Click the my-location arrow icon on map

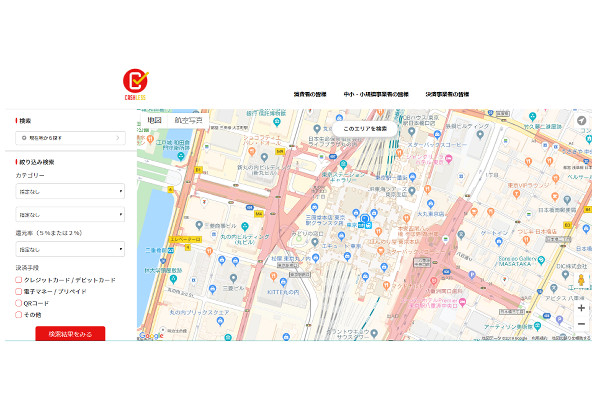click(x=581, y=121)
